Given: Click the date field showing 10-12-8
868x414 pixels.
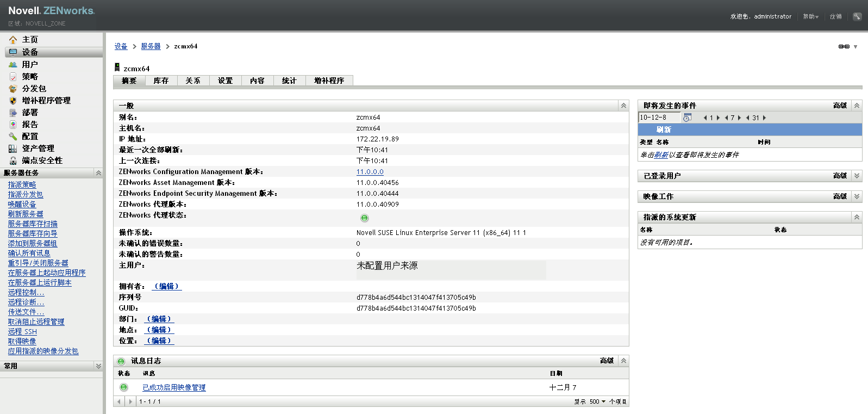Looking at the screenshot, I should click(659, 118).
